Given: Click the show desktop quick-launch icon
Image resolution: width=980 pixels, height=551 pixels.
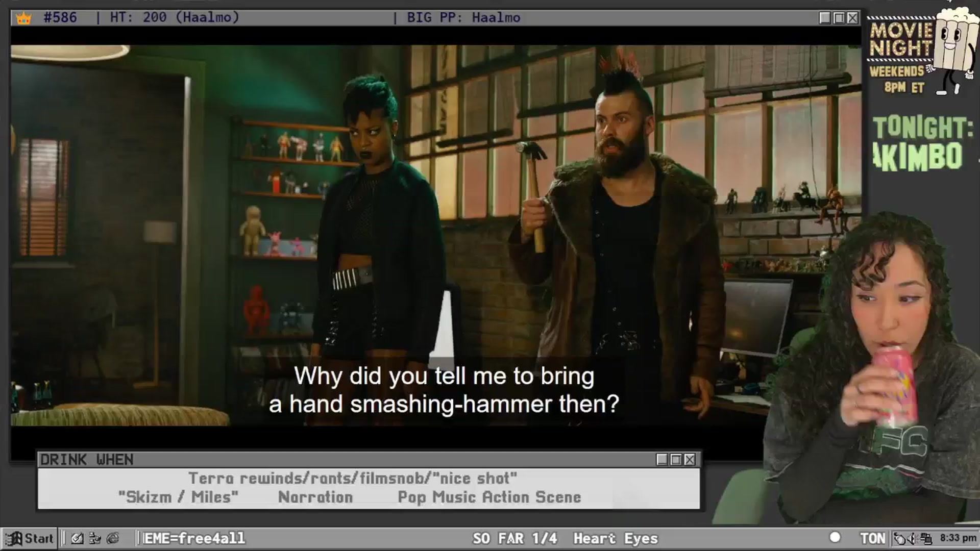Looking at the screenshot, I should tap(95, 538).
